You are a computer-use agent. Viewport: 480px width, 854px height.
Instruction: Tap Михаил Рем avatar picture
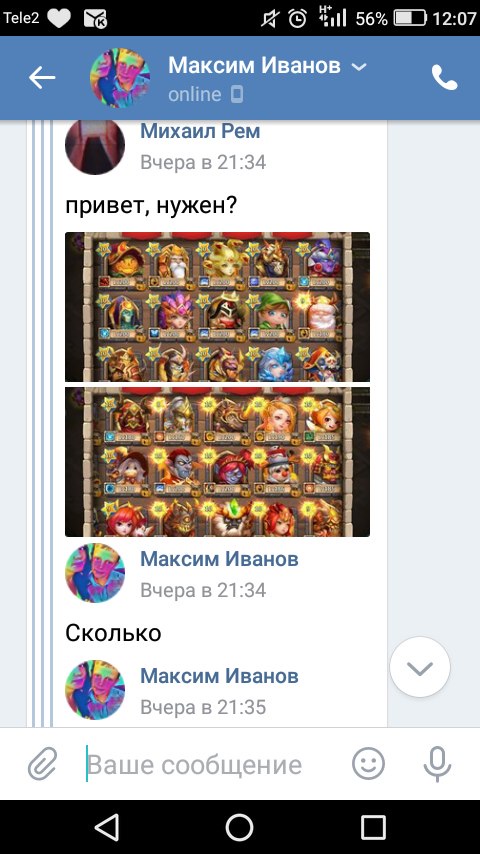95,145
